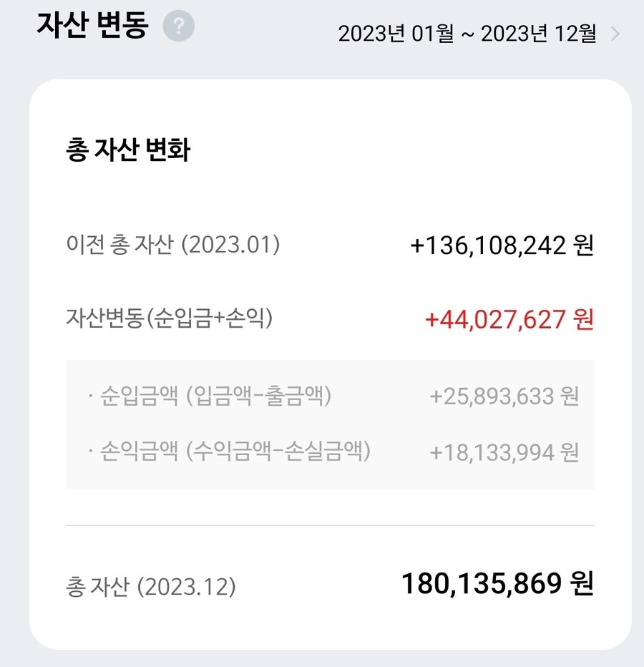Tap the +25,893,633 원 net deposit amount
The height and width of the screenshot is (667, 644).
pos(504,396)
